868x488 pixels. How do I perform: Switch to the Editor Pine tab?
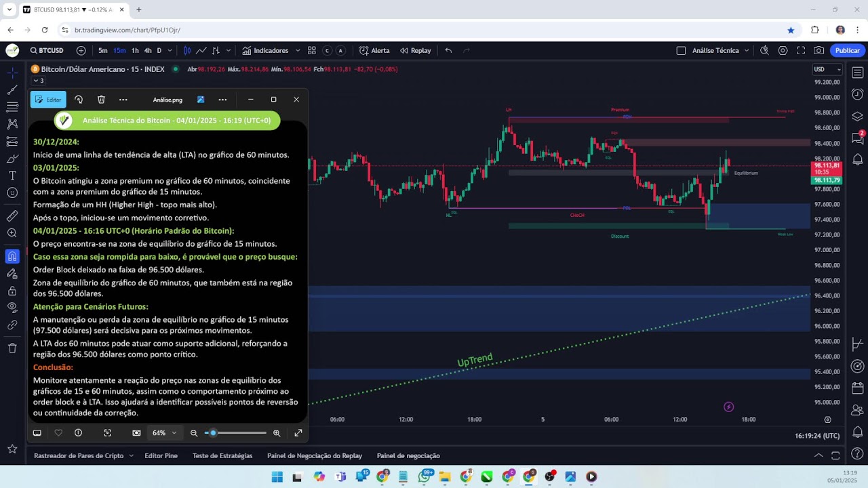(161, 455)
